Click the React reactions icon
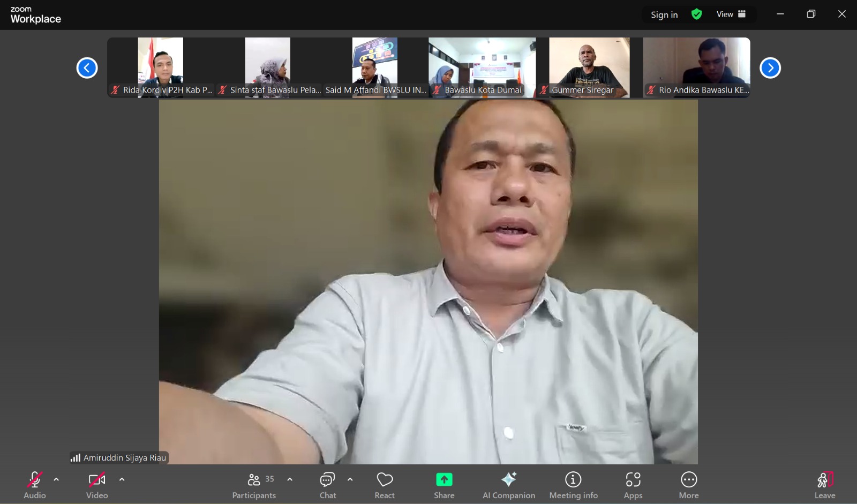Viewport: 857px width, 504px height. [x=385, y=484]
